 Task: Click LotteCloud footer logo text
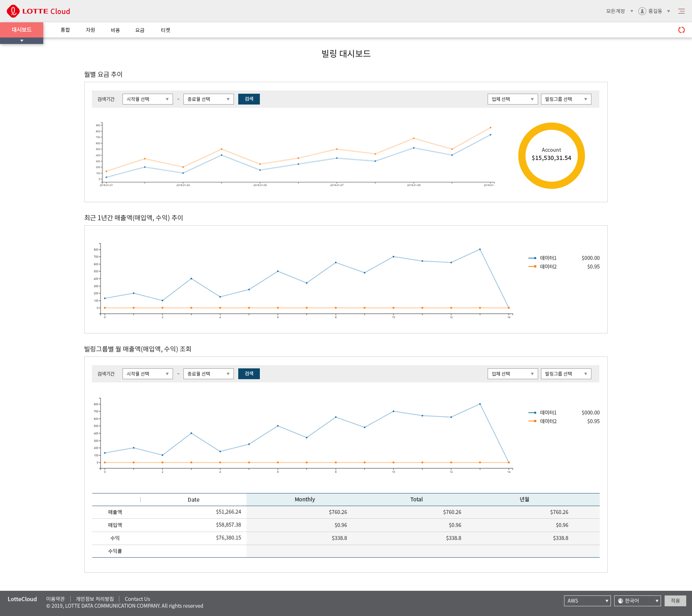tap(22, 599)
